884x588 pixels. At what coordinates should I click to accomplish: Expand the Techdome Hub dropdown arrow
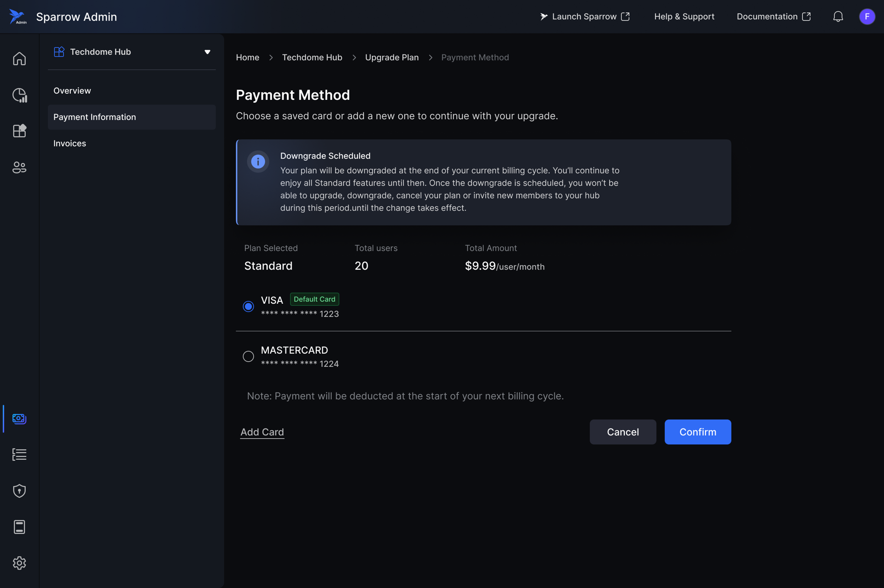207,52
